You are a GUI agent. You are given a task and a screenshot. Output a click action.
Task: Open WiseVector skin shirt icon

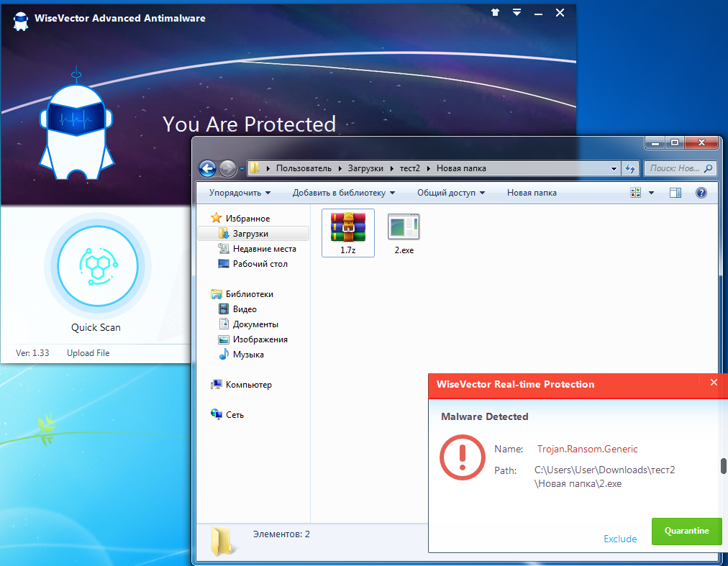tap(496, 12)
